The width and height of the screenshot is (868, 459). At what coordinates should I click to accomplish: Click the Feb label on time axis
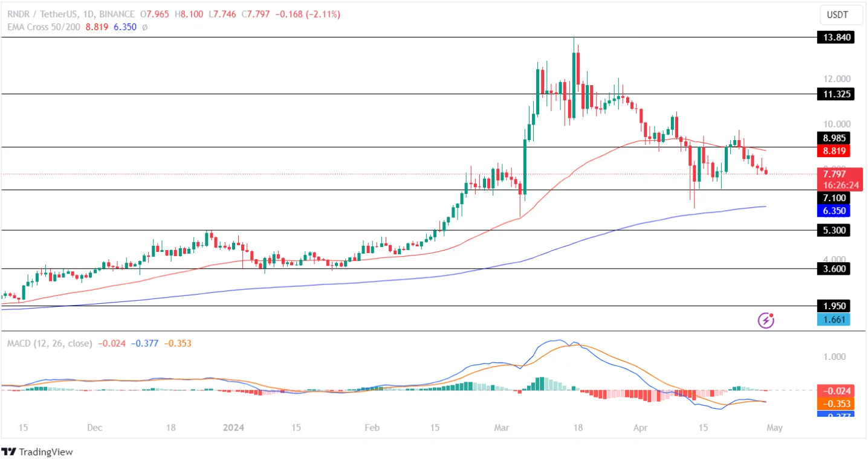click(372, 428)
